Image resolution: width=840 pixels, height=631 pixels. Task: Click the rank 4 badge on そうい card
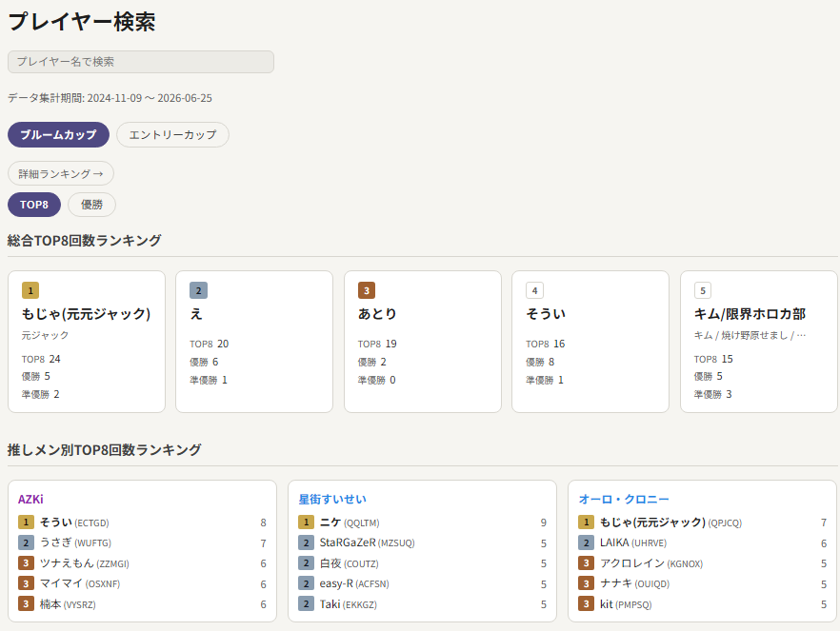click(x=534, y=290)
